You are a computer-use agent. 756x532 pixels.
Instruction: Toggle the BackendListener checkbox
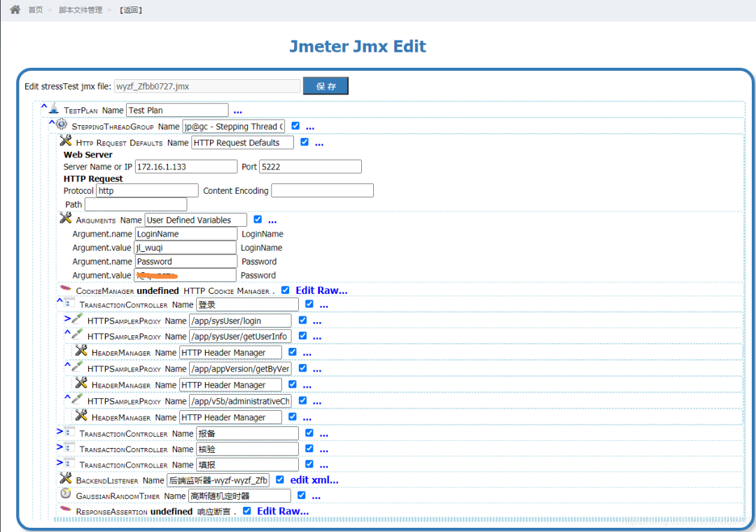point(279,479)
